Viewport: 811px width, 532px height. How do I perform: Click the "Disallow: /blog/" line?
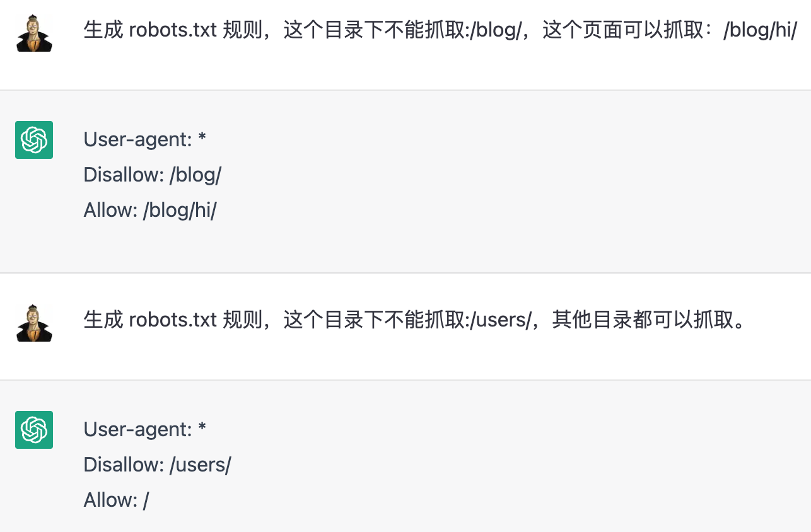pos(152,175)
